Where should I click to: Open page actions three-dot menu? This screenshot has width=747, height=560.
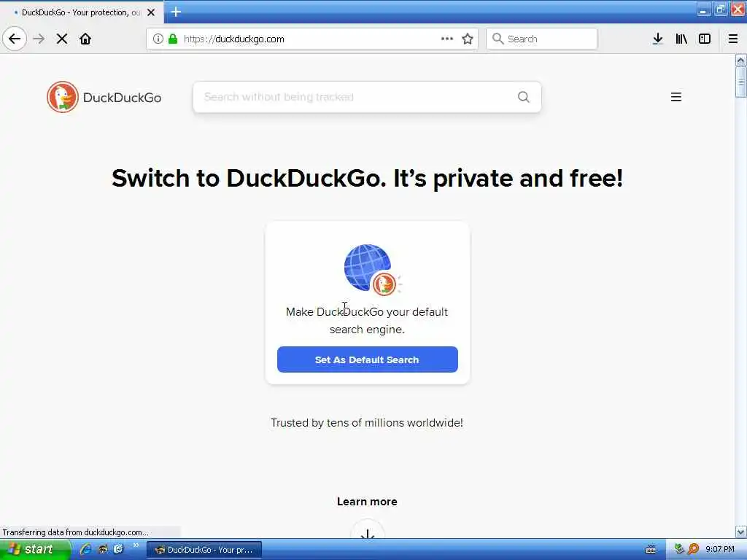coord(447,39)
